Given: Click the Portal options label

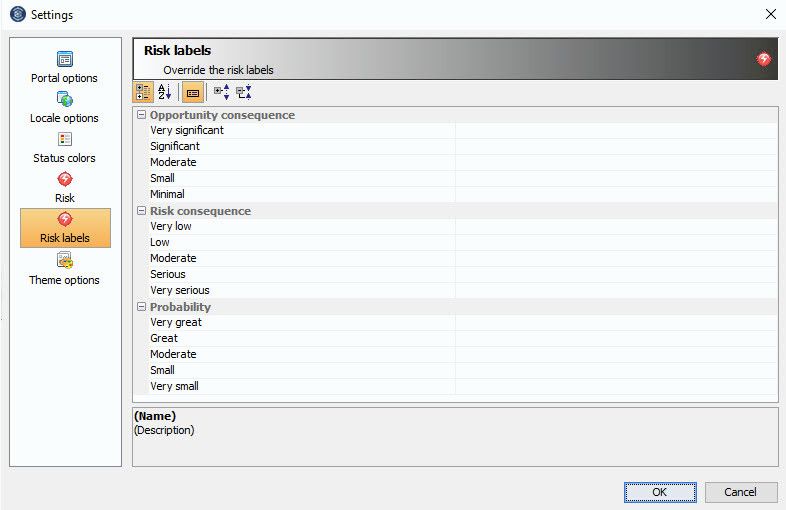Looking at the screenshot, I should pyautogui.click(x=64, y=78).
